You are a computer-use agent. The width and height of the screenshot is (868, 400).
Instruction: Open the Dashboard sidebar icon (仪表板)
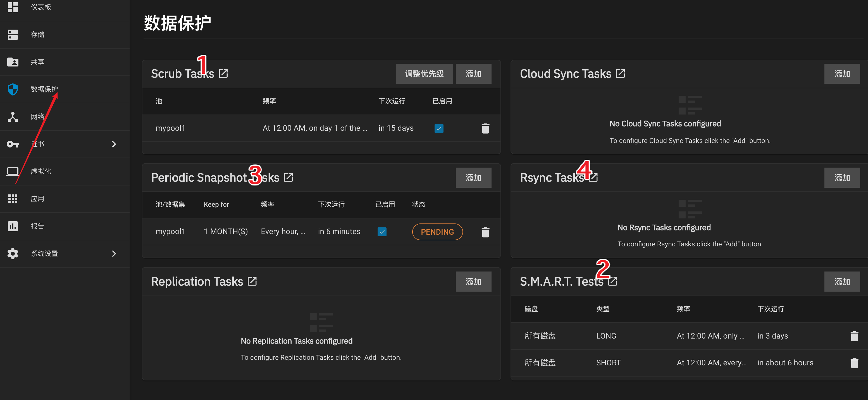tap(13, 7)
